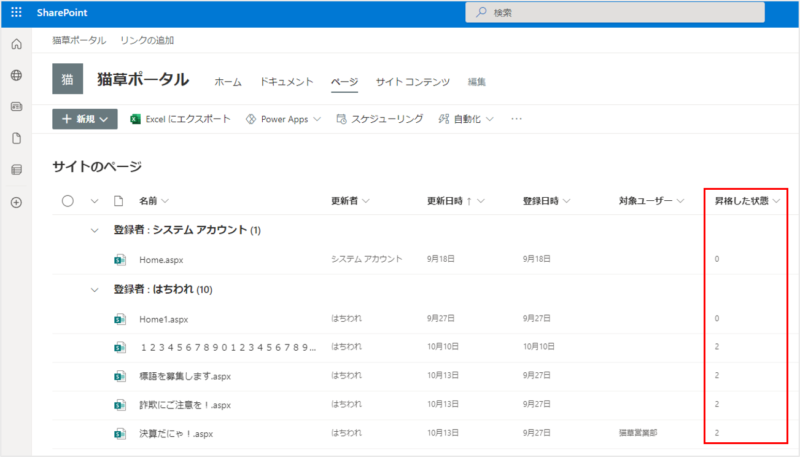Viewport: 800px width, 457px height.
Task: Switch to the ドキュメント navigation tab
Action: click(x=286, y=82)
